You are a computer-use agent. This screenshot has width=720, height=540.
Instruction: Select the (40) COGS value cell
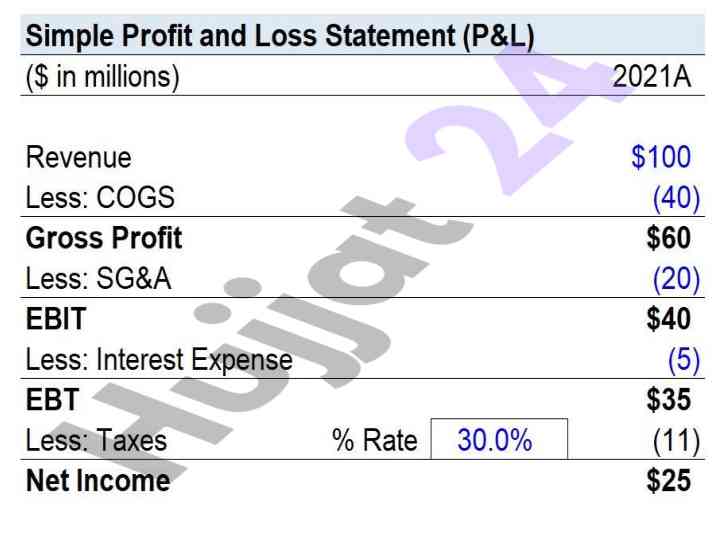[x=676, y=198]
